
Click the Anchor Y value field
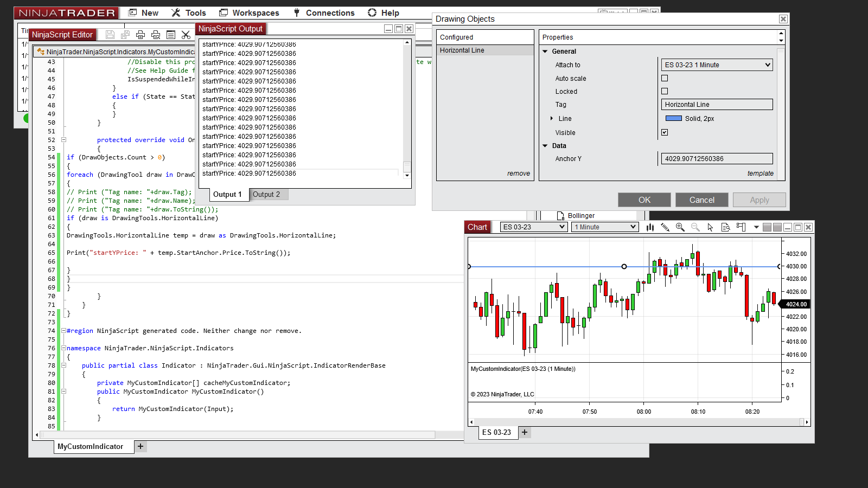717,159
